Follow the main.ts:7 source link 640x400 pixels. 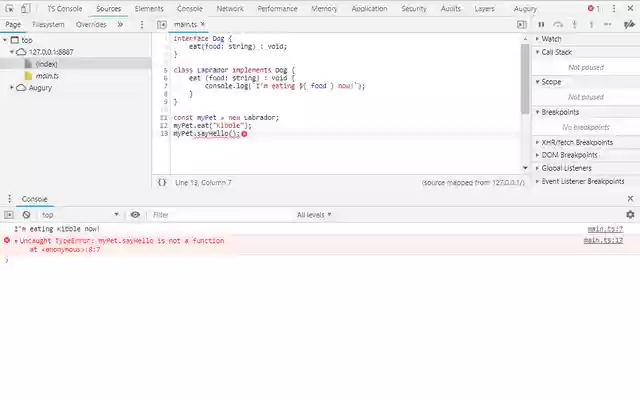[605, 229]
